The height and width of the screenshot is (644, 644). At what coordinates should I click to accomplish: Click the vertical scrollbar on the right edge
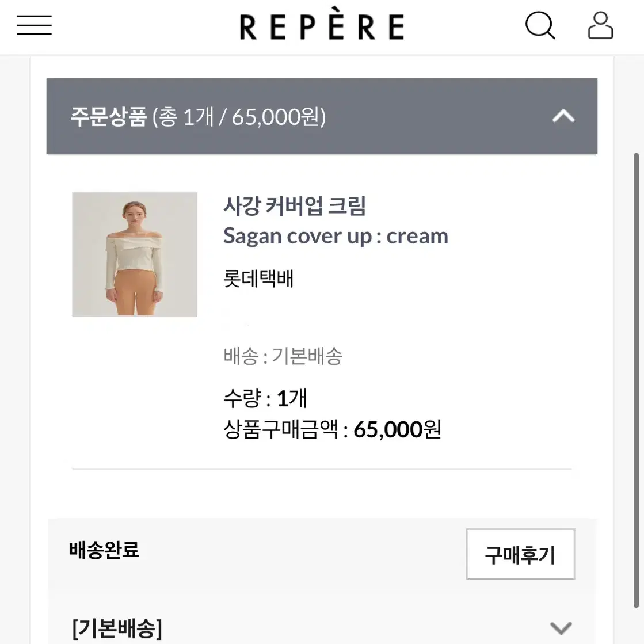pyautogui.click(x=636, y=380)
